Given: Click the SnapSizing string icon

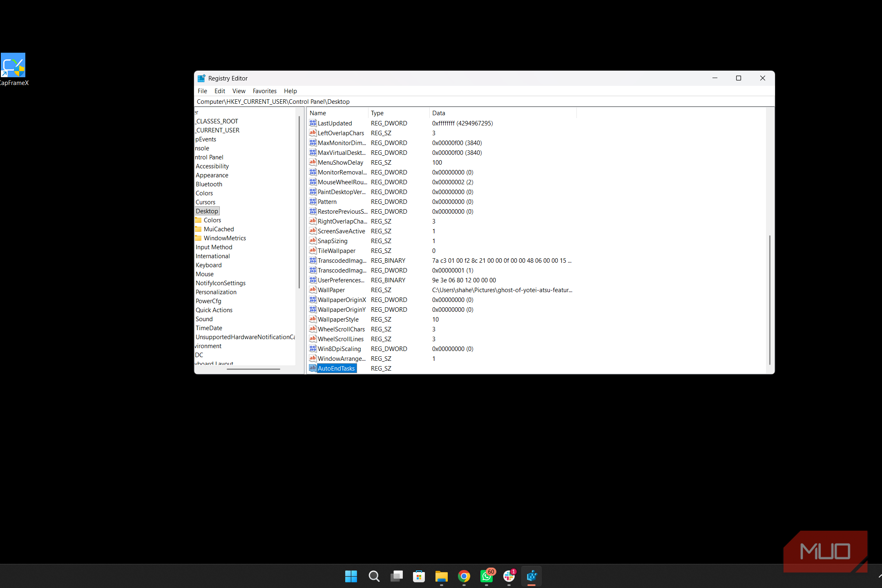Looking at the screenshot, I should tap(313, 241).
